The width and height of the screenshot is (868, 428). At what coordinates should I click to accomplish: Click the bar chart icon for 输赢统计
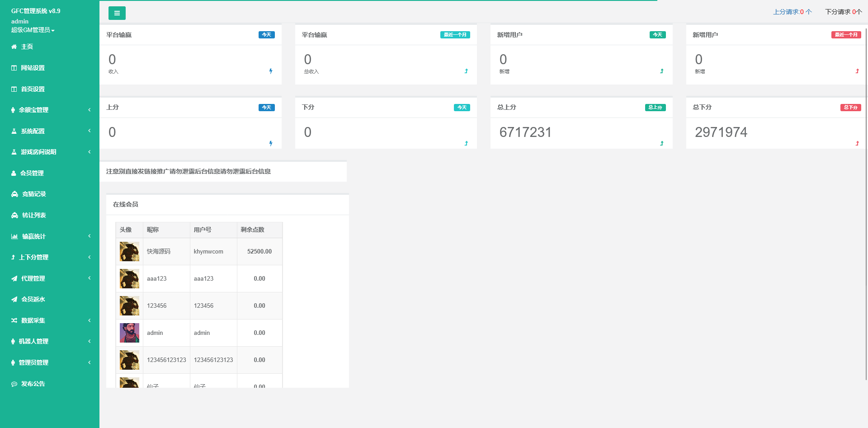pyautogui.click(x=14, y=236)
